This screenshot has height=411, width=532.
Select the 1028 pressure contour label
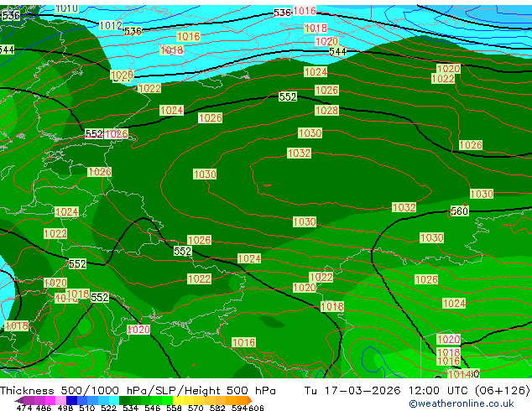pos(326,110)
